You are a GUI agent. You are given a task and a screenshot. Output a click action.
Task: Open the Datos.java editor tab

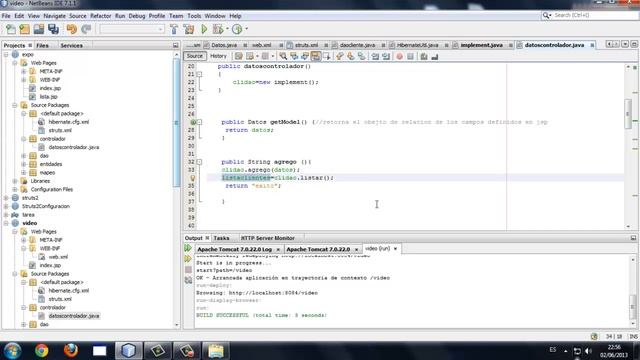pos(224,45)
